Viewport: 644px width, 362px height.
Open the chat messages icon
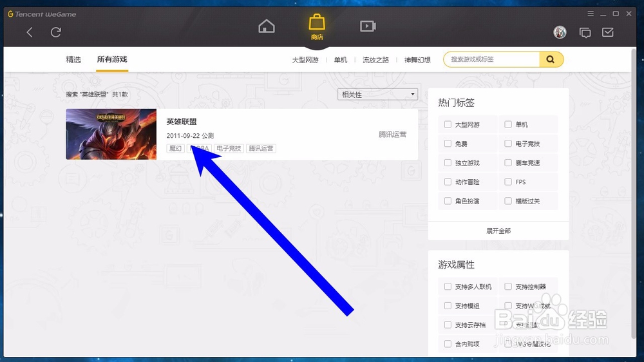pyautogui.click(x=585, y=32)
